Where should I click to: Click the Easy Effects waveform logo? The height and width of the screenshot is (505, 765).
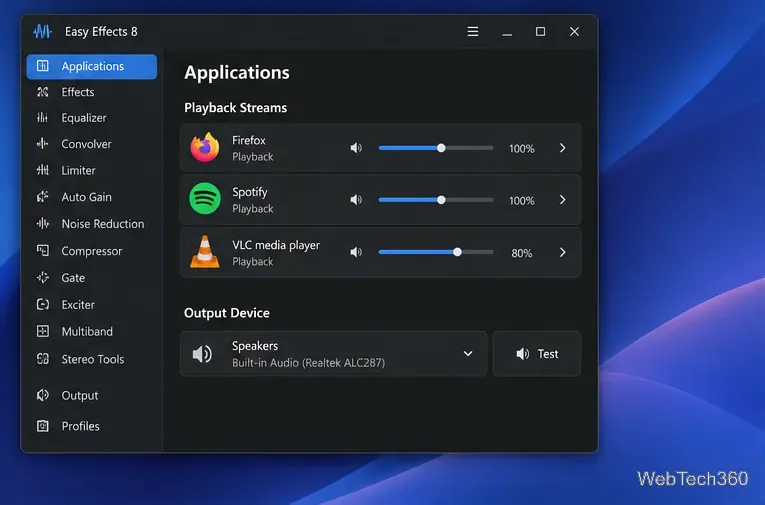(42, 32)
